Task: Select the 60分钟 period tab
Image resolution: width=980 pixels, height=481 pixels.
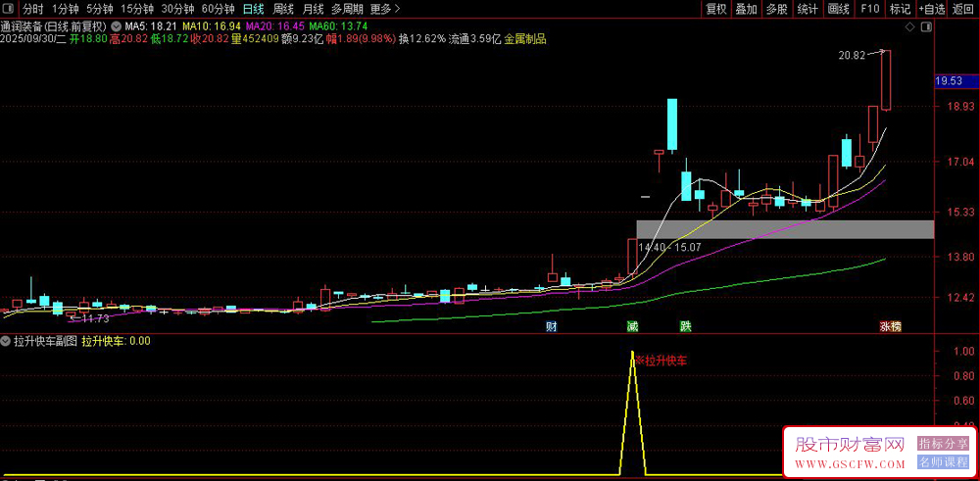Action: tap(219, 9)
